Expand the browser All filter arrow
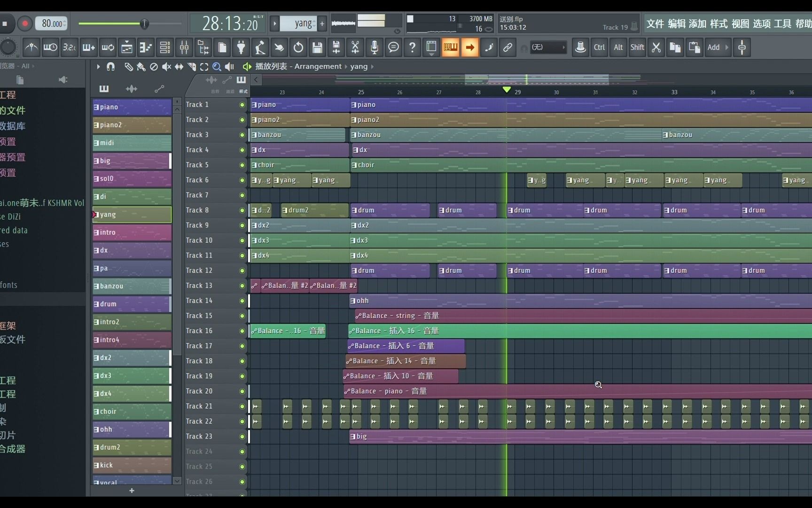The width and height of the screenshot is (812, 508). click(x=33, y=66)
